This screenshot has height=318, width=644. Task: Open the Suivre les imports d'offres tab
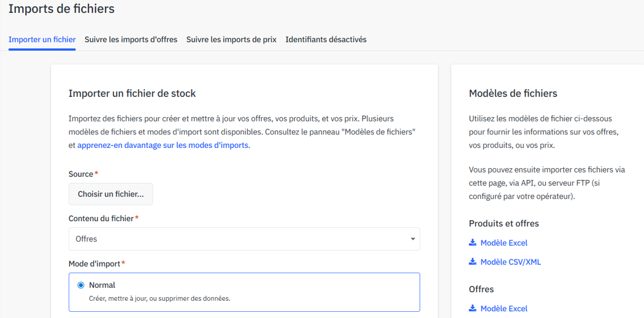(x=131, y=39)
